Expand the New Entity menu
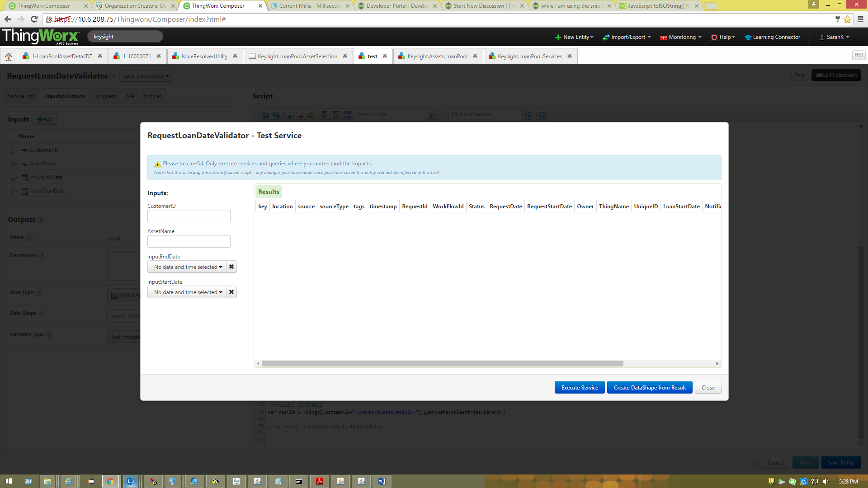 pyautogui.click(x=574, y=37)
